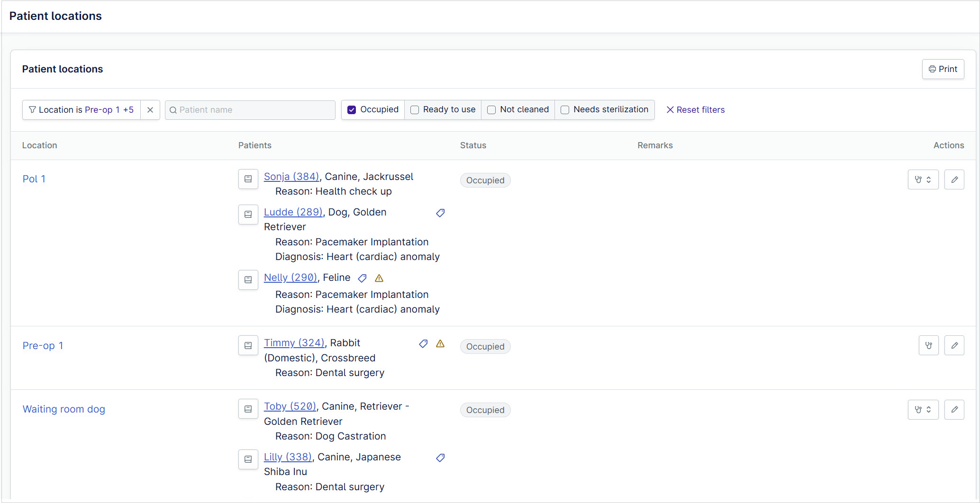The height and width of the screenshot is (503, 980).
Task: Clear the location filter with the X
Action: click(150, 110)
